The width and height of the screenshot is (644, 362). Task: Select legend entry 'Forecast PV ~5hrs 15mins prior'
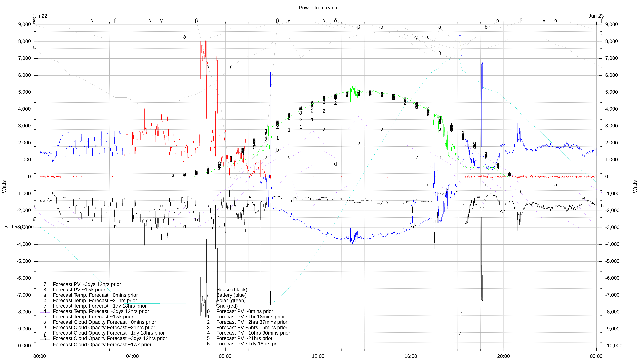[x=252, y=328]
